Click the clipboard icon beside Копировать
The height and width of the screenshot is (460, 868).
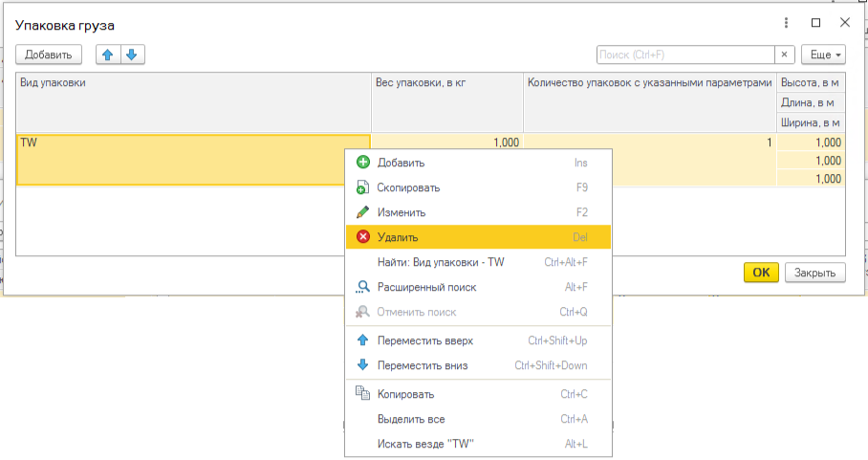pos(362,393)
